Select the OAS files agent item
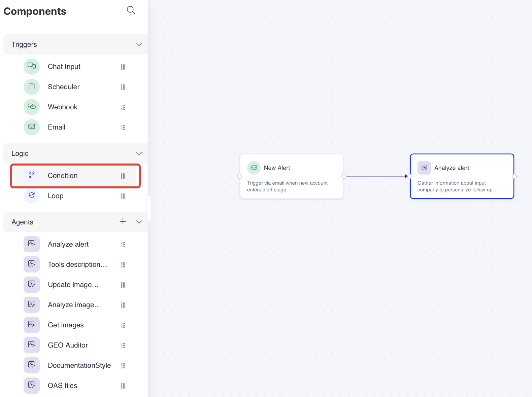Screen dimensions: 532x397 coord(63,386)
